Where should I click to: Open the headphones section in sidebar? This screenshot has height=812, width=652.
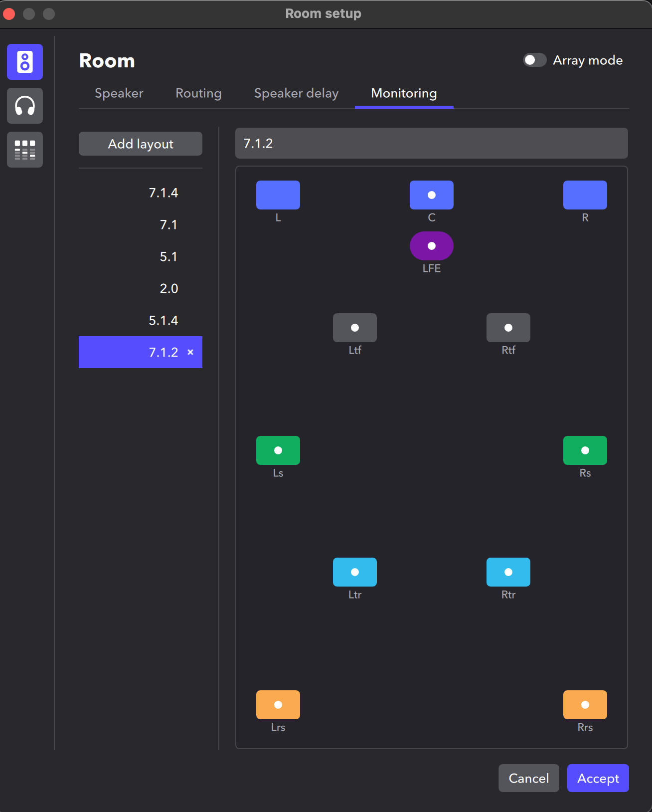coord(25,106)
